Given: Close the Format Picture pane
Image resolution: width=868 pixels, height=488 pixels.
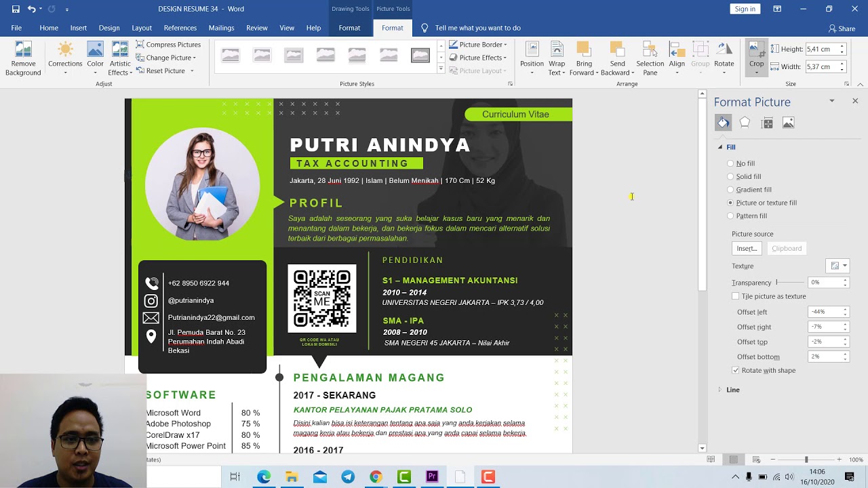Looking at the screenshot, I should [x=855, y=101].
